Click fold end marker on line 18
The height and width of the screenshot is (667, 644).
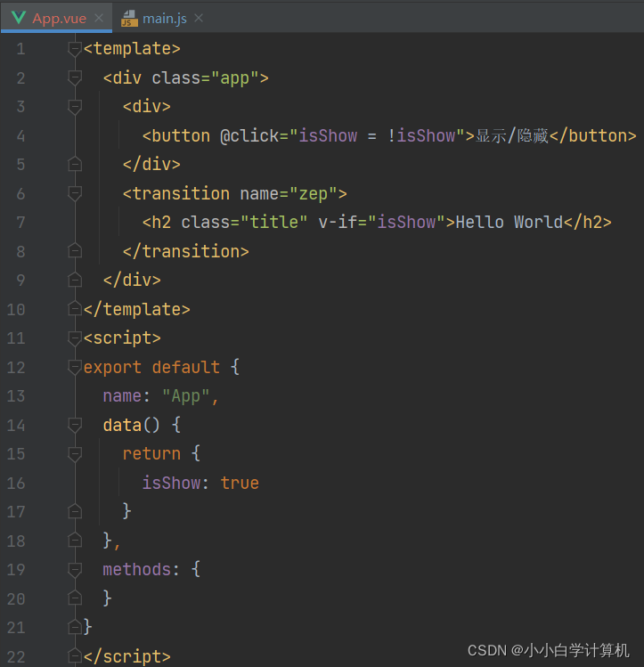[x=75, y=541]
